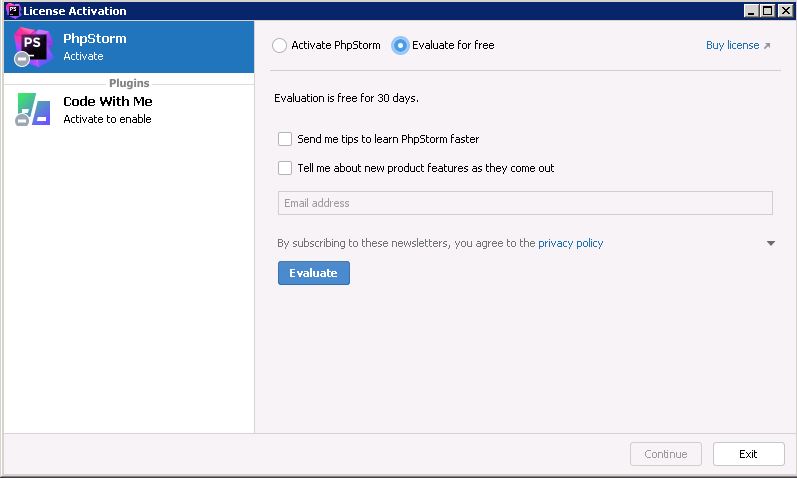Select the Activate PhpStorm radio button
Viewport: 797px width, 478px height.
click(x=280, y=45)
